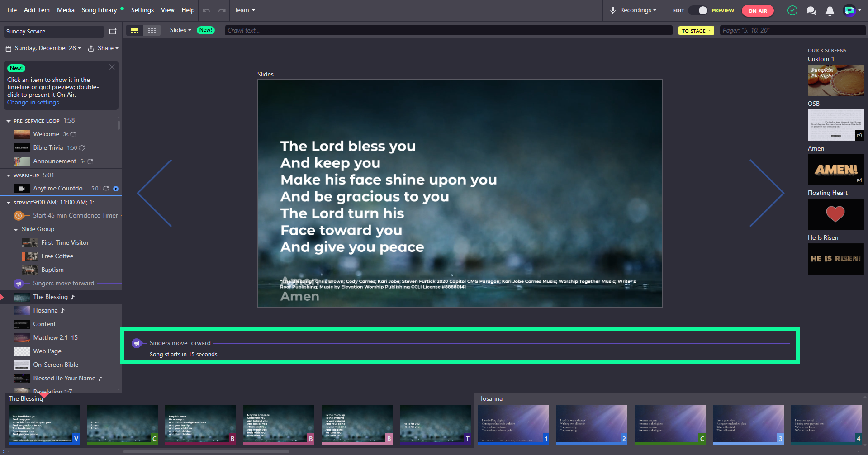Image resolution: width=868 pixels, height=455 pixels.
Task: Open the chat messages icon
Action: pyautogui.click(x=811, y=10)
